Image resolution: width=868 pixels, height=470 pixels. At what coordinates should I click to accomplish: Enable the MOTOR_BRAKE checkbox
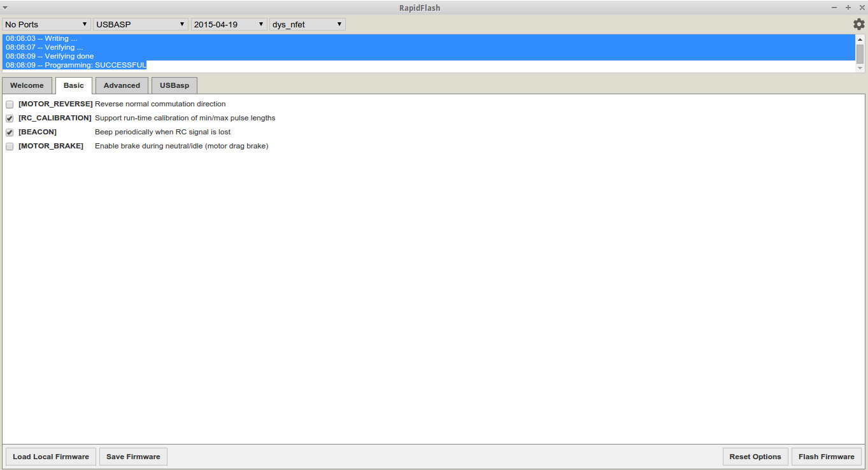(x=10, y=146)
